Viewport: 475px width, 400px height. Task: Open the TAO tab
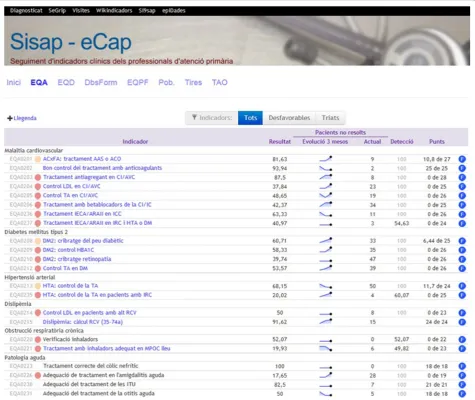tap(220, 82)
